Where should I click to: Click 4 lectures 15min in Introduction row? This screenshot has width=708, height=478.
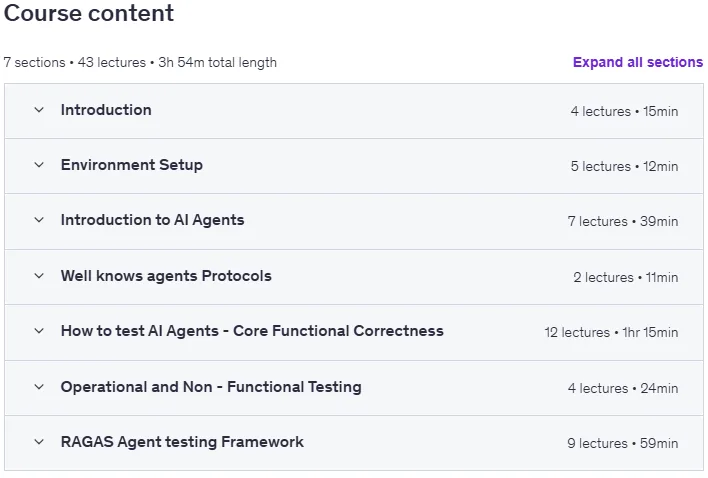[624, 111]
